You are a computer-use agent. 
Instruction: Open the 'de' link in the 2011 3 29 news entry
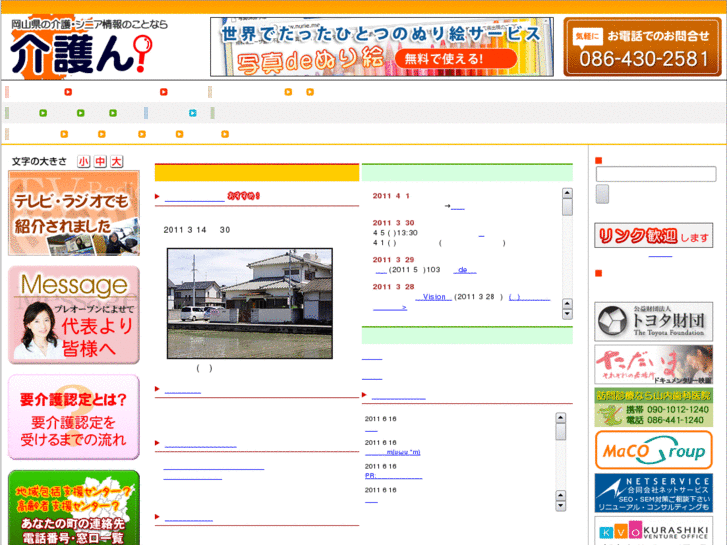coord(465,269)
